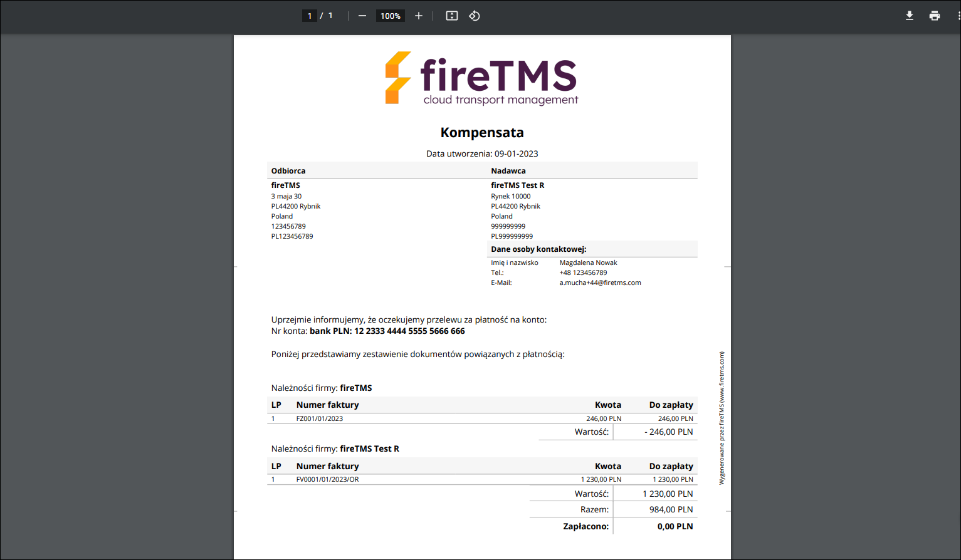Click sender address Rynek 10000

511,196
